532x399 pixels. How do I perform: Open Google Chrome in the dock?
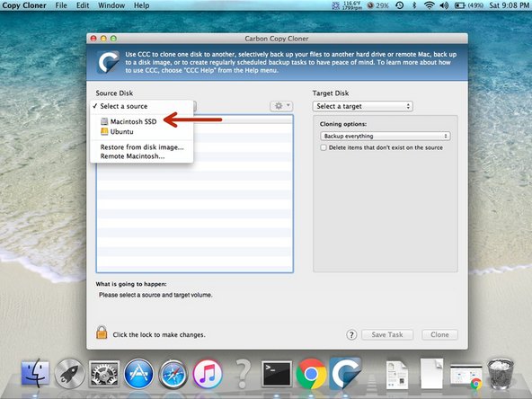tap(311, 374)
